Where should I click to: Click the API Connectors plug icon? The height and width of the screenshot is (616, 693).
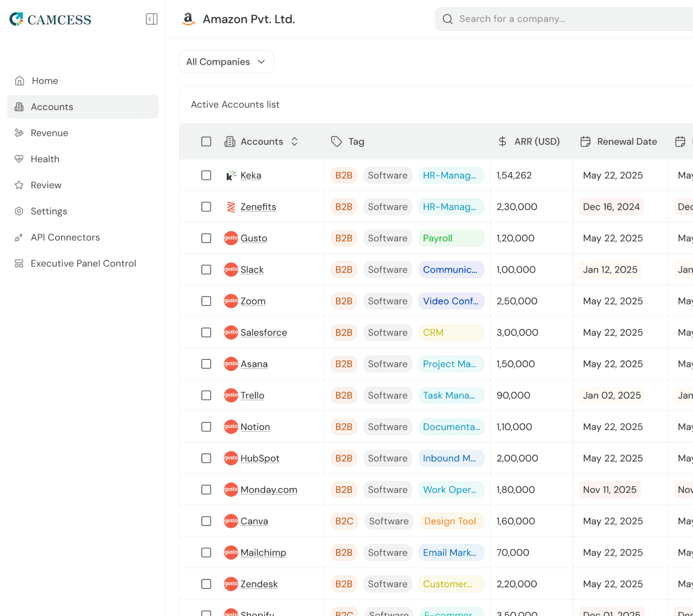19,237
